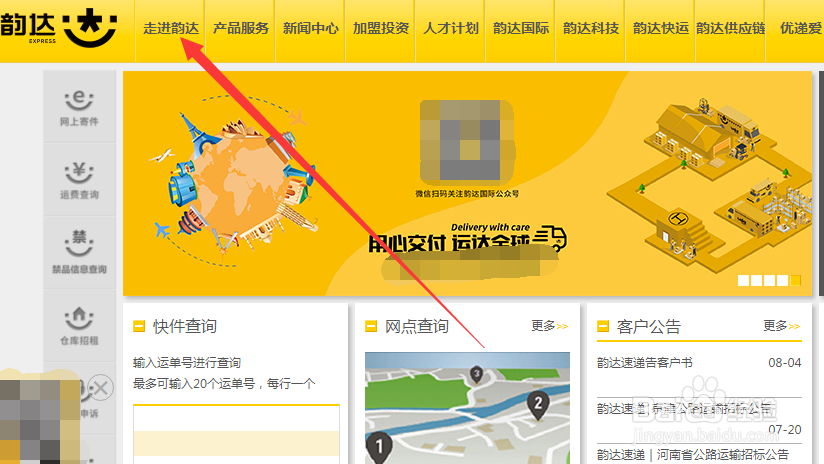Select the fifth banner slide indicator
Image resolution: width=824 pixels, height=464 pixels.
coord(796,281)
